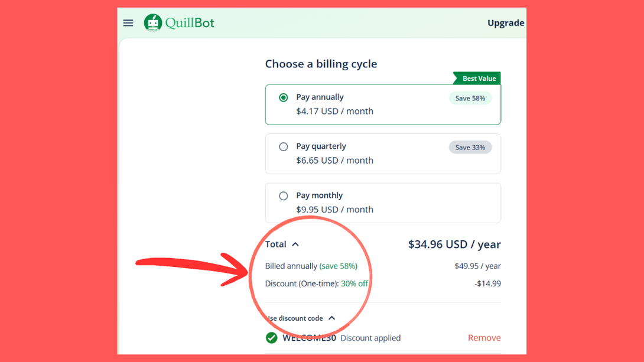The width and height of the screenshot is (644, 362).
Task: Click the QuillBot robot logo icon
Action: [152, 22]
